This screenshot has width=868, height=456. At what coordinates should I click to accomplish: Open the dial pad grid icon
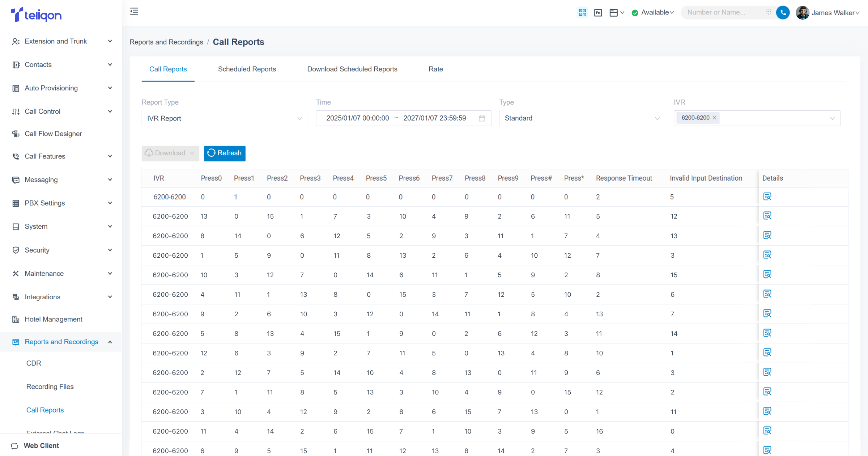tap(769, 12)
